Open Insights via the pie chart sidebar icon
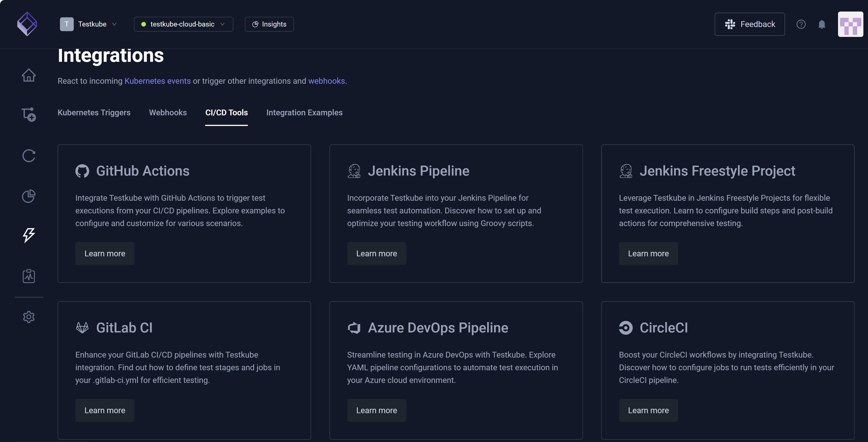868x442 pixels. pos(29,196)
